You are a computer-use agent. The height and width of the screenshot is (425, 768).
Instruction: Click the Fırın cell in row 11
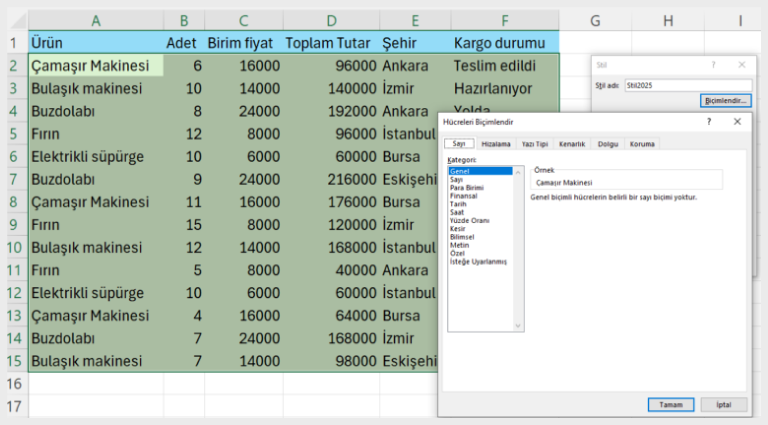coord(96,270)
